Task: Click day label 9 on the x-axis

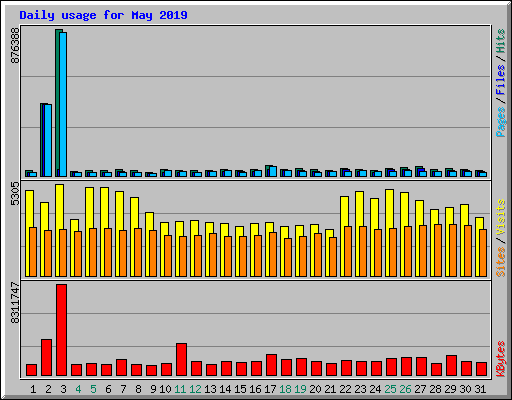Action: click(153, 389)
